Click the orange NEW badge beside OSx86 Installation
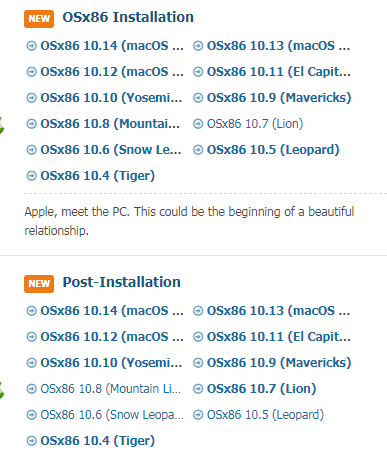 pos(39,19)
